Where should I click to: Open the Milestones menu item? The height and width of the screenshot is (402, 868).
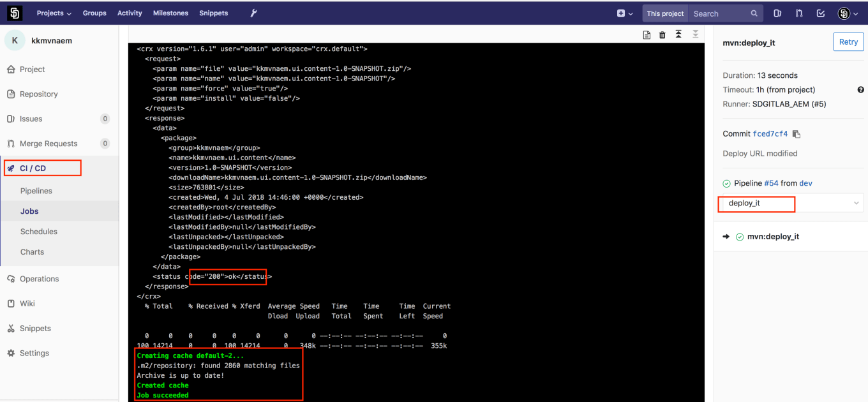tap(169, 13)
